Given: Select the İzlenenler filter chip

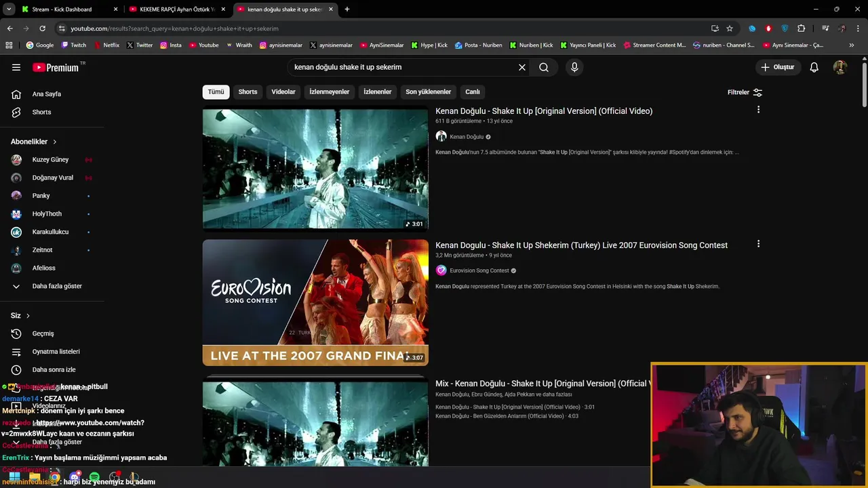Looking at the screenshot, I should click(378, 92).
